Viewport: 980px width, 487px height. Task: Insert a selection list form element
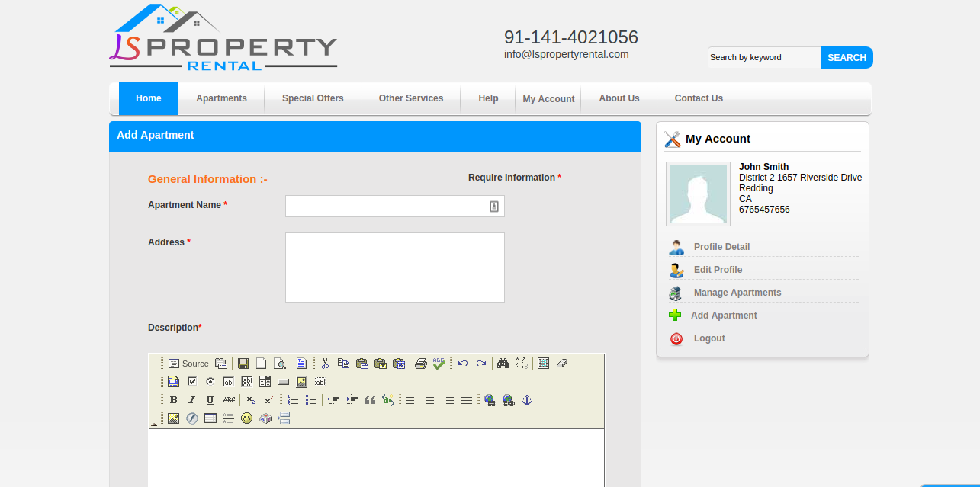265,382
